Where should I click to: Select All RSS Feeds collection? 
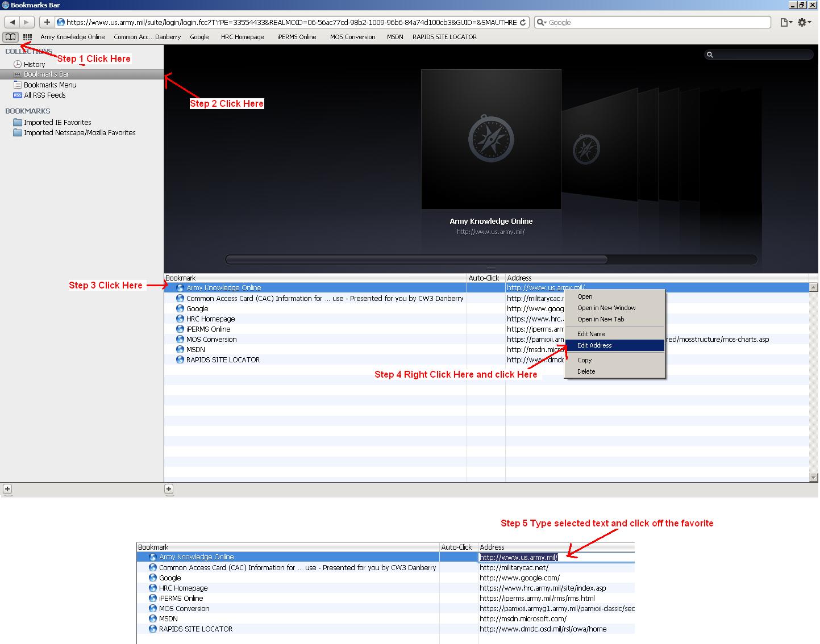[44, 95]
